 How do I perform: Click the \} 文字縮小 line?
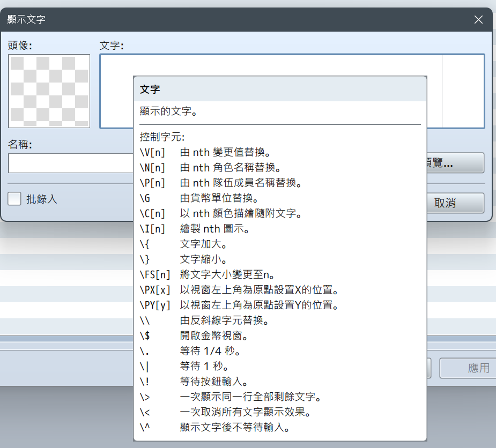coord(184,259)
